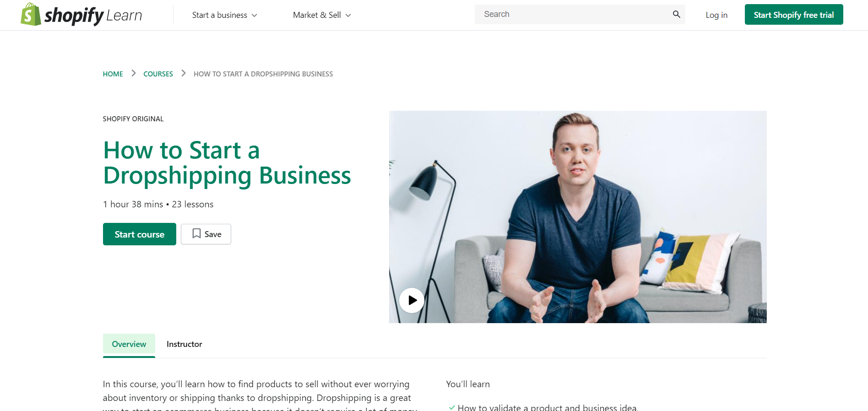Click the Shopify shopping bag logo
This screenshot has height=411, width=868.
[31, 15]
